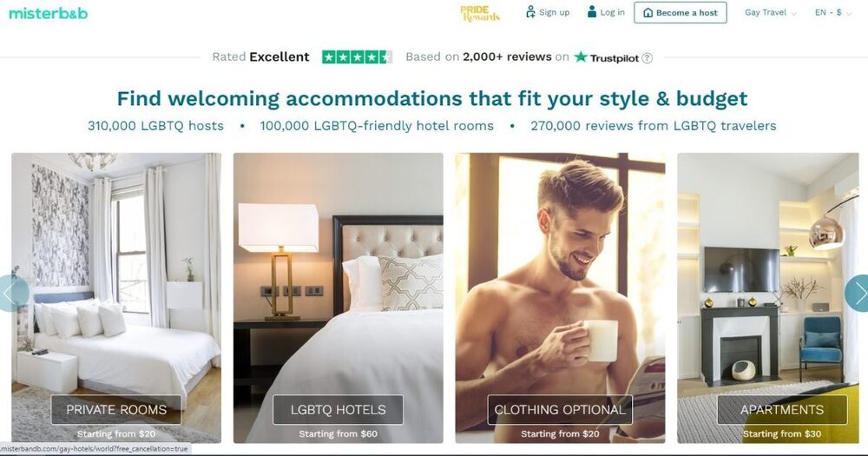Image resolution: width=868 pixels, height=456 pixels.
Task: Select the PRIVATE ROOMS category button
Action: [x=116, y=409]
